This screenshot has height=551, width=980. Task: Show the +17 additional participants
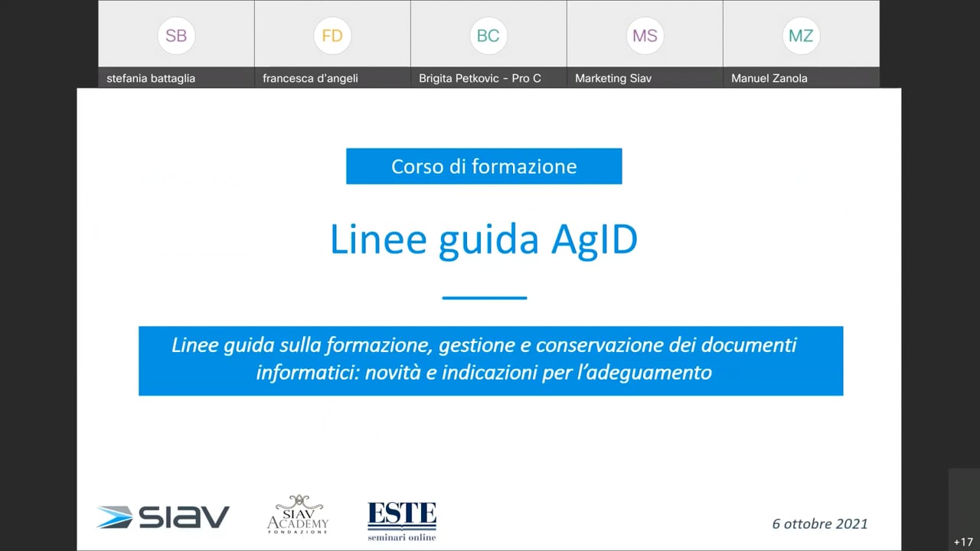pos(963,542)
